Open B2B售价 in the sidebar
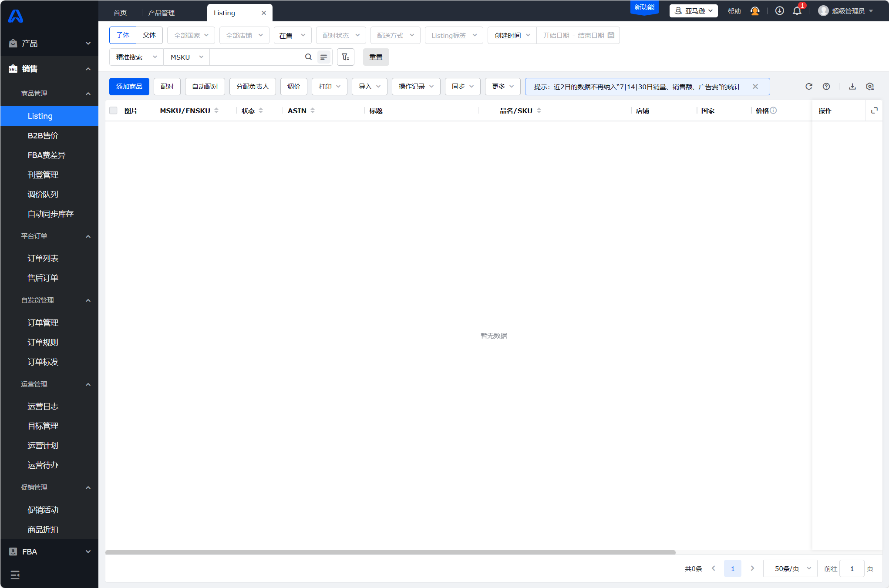889x588 pixels. [43, 135]
